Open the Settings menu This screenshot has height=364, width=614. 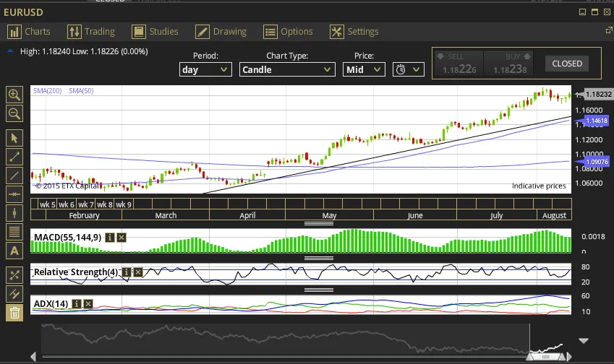(x=354, y=32)
